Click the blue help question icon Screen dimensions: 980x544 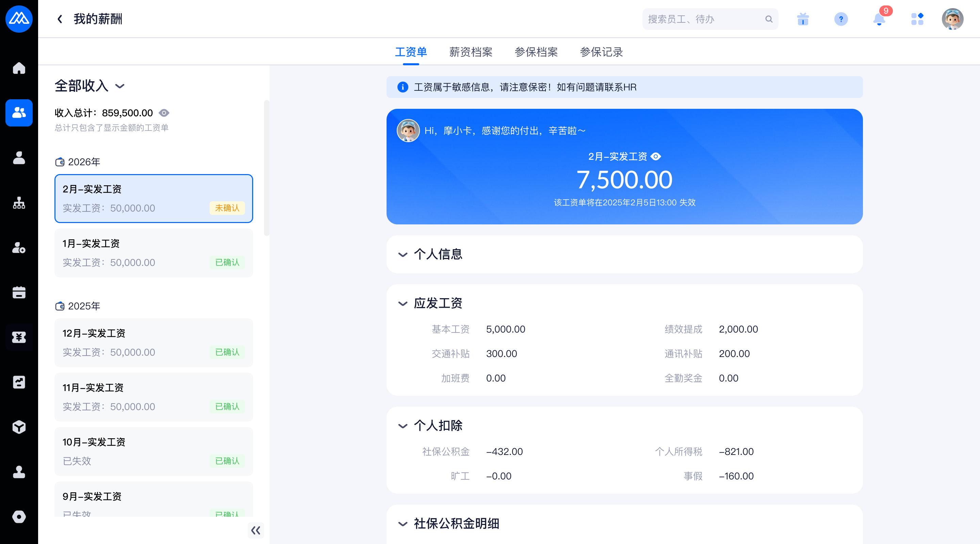pyautogui.click(x=841, y=19)
